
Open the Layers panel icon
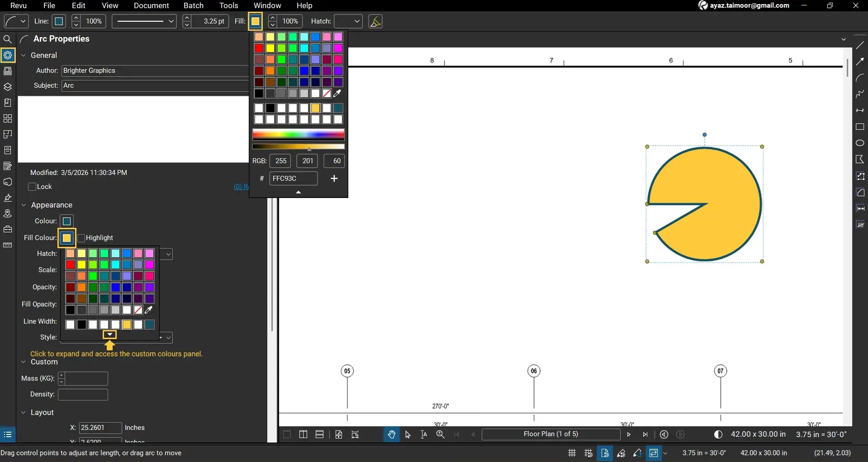click(8, 87)
